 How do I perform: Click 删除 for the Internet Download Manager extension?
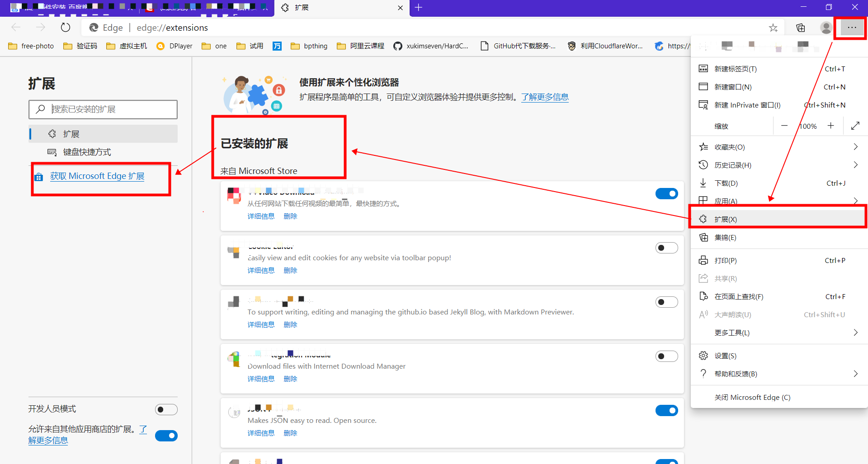coord(290,379)
